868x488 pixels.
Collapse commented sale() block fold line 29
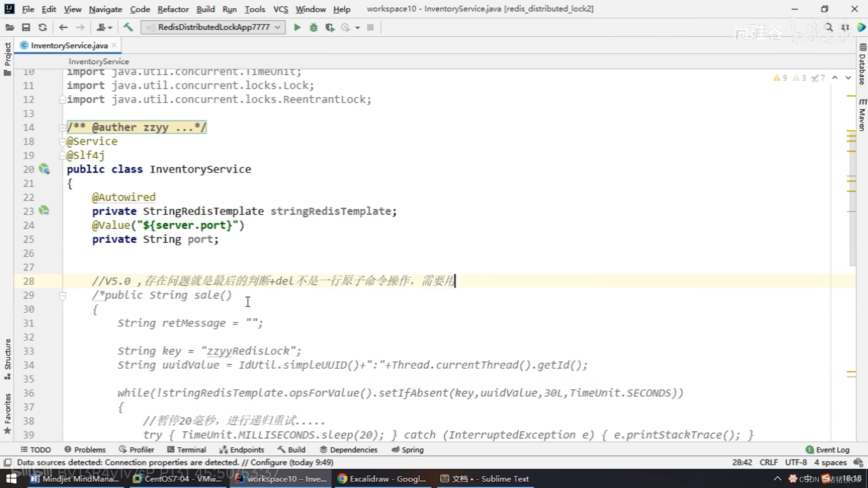tap(62, 296)
